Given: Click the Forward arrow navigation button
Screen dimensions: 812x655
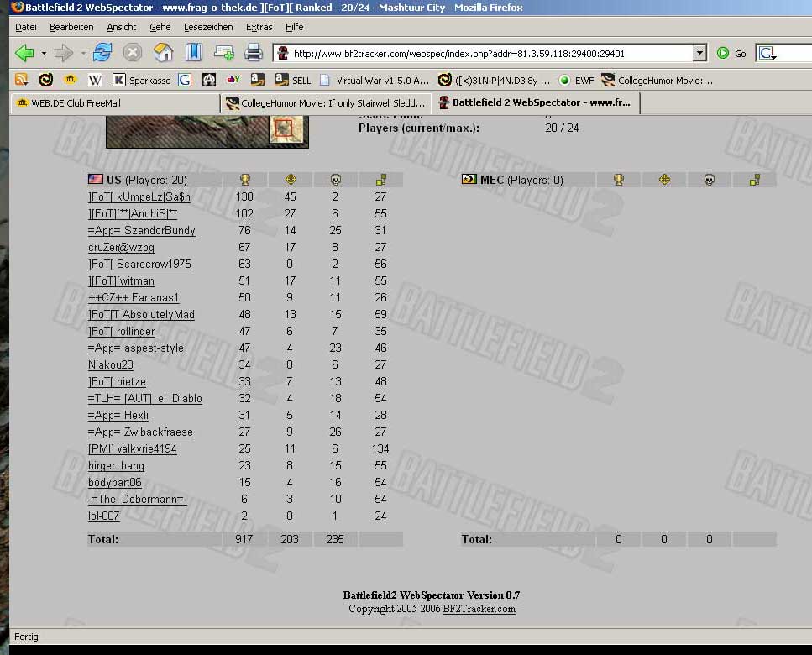Looking at the screenshot, I should point(63,53).
